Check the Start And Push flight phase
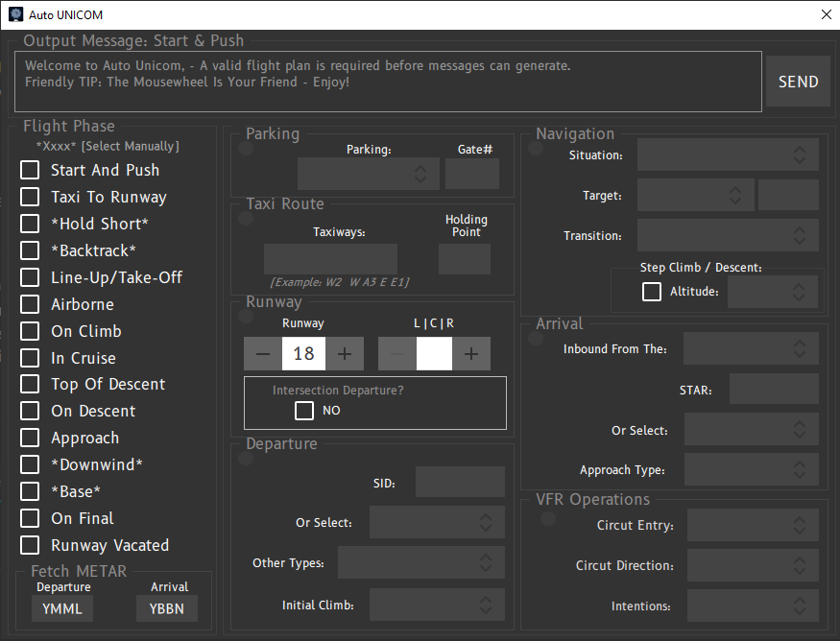The height and width of the screenshot is (641, 840). [x=31, y=170]
